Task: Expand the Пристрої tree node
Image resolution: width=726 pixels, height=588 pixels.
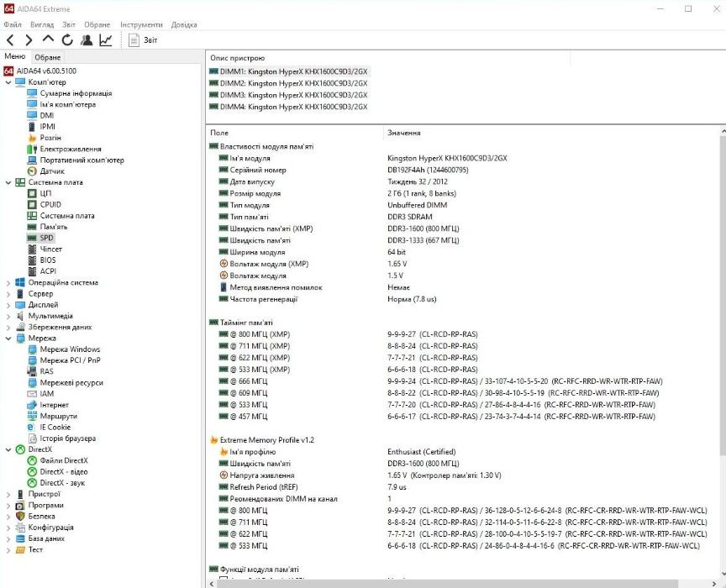Action: pos(8,494)
